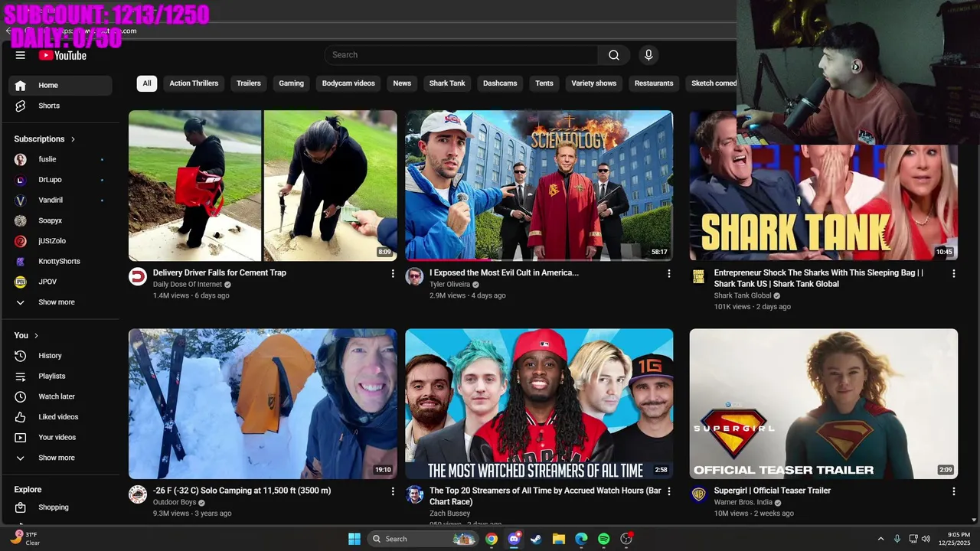Select Bodycam videos filter chip

(348, 83)
